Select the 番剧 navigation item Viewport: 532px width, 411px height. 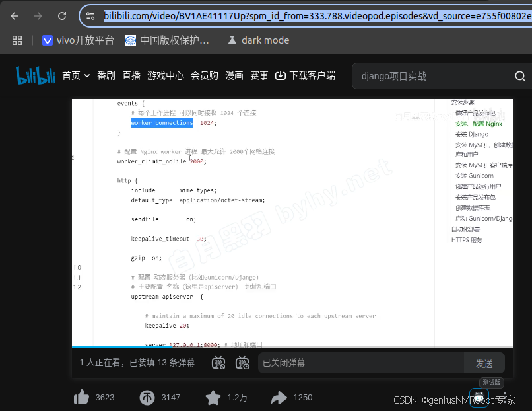[x=106, y=75]
